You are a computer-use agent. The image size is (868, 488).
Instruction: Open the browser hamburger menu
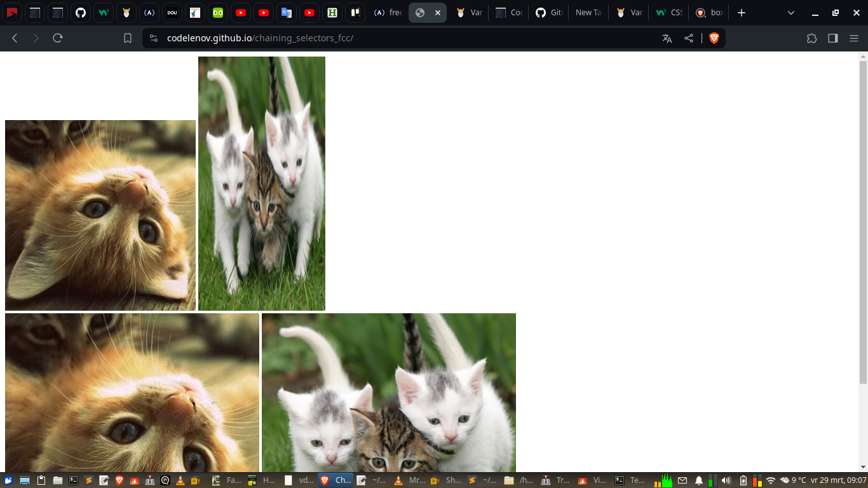[855, 38]
